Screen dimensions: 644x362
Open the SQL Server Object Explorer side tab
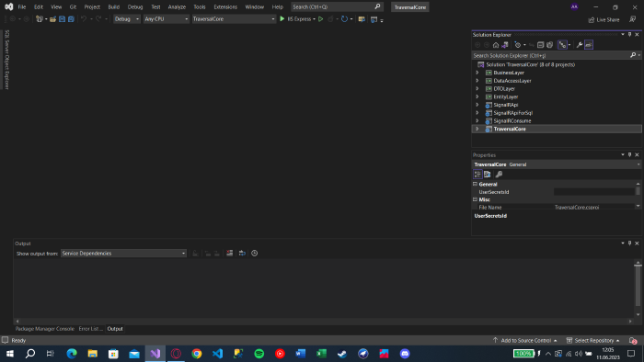6,60
